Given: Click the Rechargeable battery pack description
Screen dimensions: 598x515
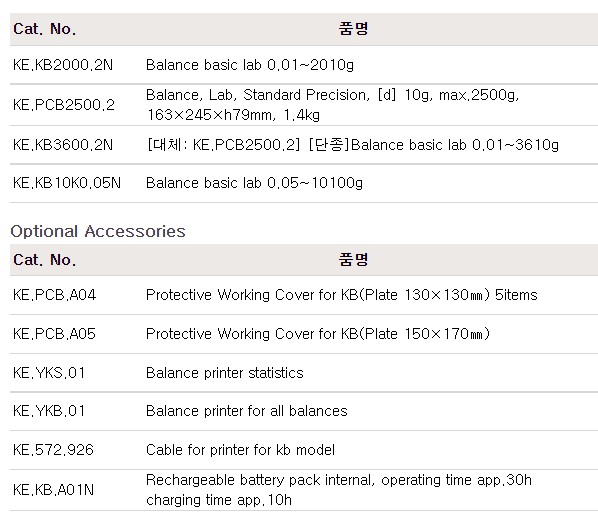Looking at the screenshot, I should point(339,490).
